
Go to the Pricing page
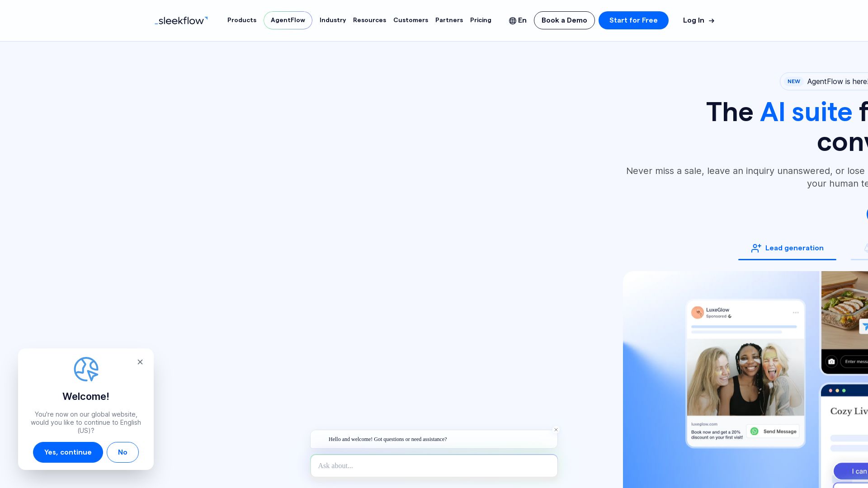coord(481,20)
